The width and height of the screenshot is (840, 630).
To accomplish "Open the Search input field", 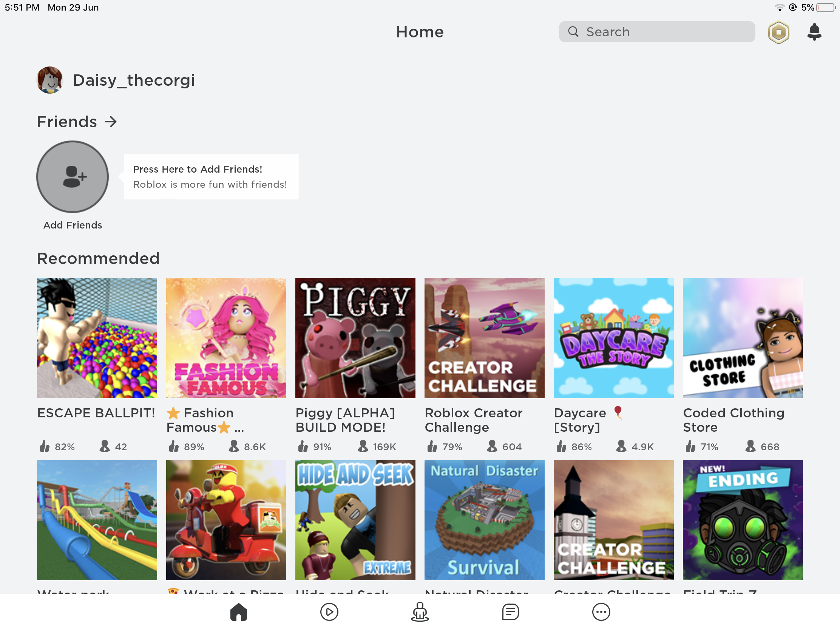I will point(657,31).
